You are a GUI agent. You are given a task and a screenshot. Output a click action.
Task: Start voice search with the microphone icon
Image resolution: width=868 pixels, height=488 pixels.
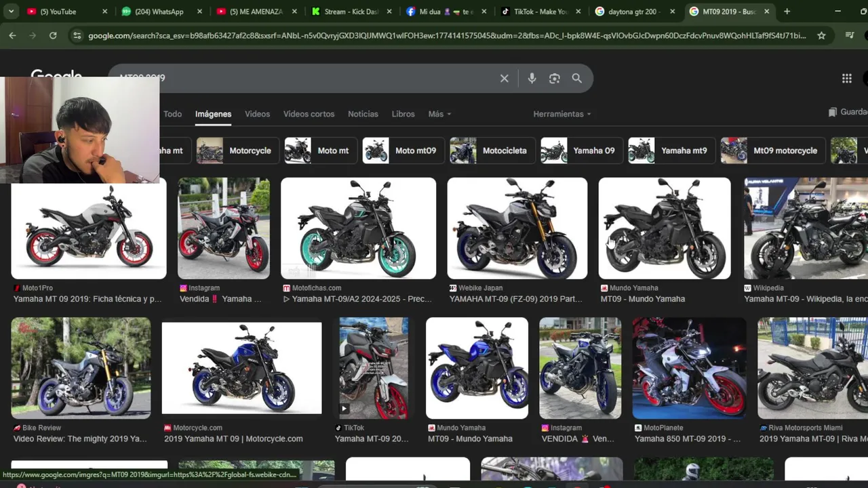[532, 79]
